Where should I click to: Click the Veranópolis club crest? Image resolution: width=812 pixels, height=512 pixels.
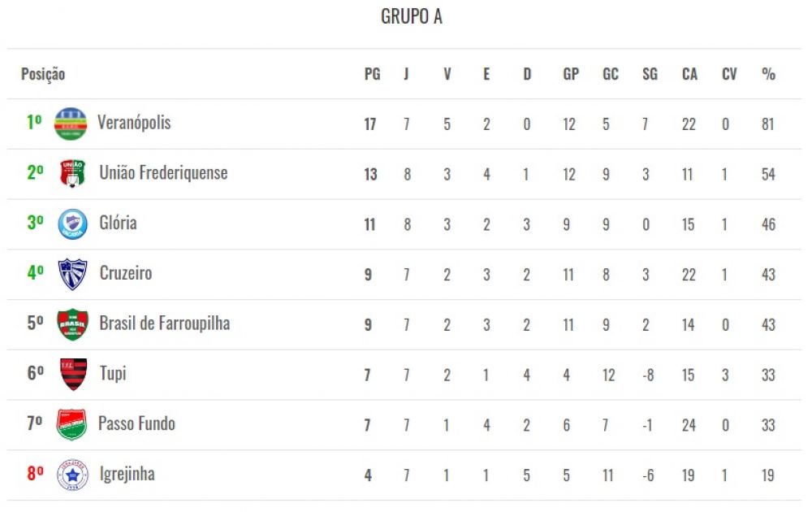click(71, 124)
